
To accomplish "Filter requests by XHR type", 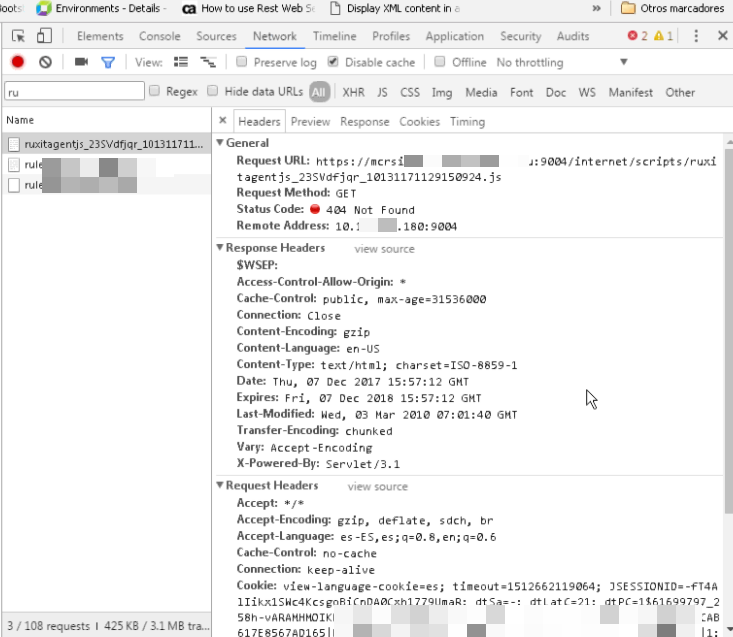I will (353, 92).
